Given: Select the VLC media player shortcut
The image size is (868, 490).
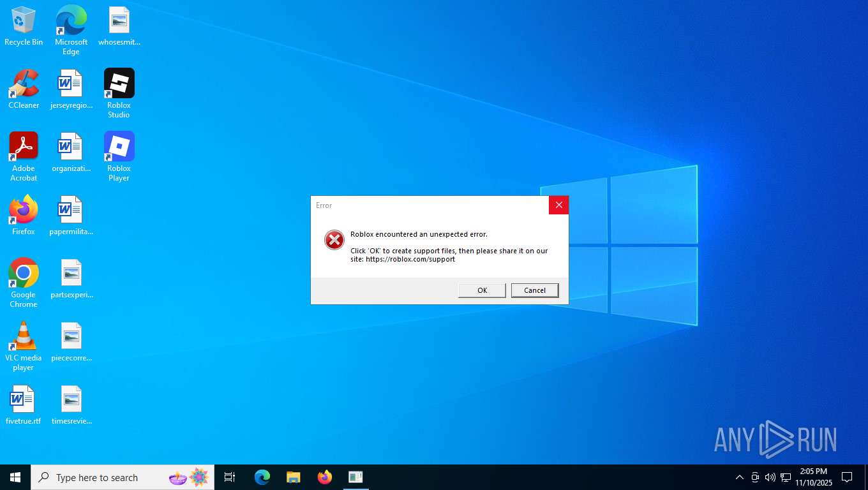Looking at the screenshot, I should pyautogui.click(x=24, y=346).
